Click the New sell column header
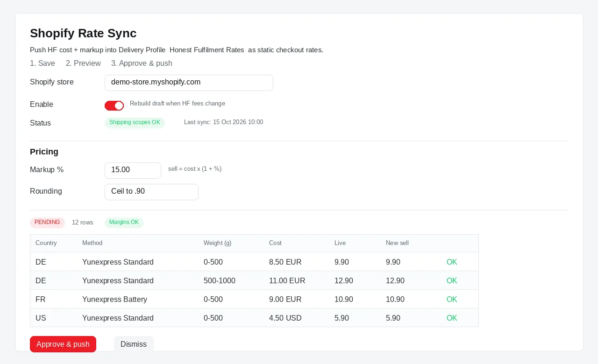 click(397, 243)
